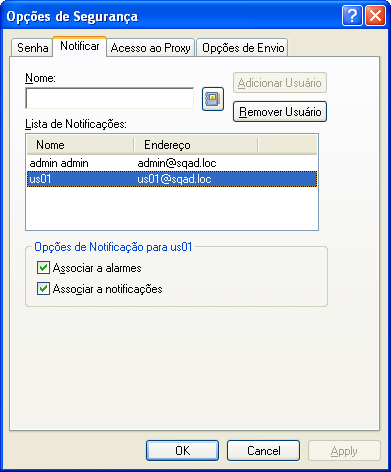Viewport: 391px width, 472px height.
Task: Click the admin@sqad.loc address cell
Action: [x=177, y=163]
